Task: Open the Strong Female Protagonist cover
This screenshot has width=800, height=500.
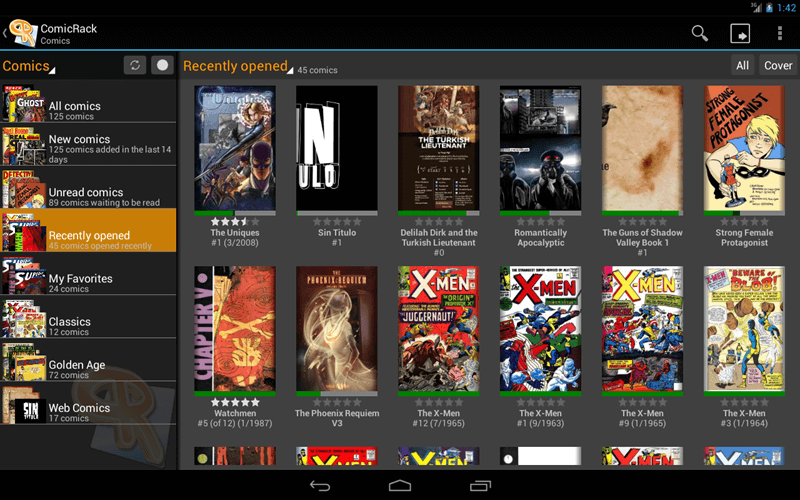Action: pyautogui.click(x=743, y=148)
